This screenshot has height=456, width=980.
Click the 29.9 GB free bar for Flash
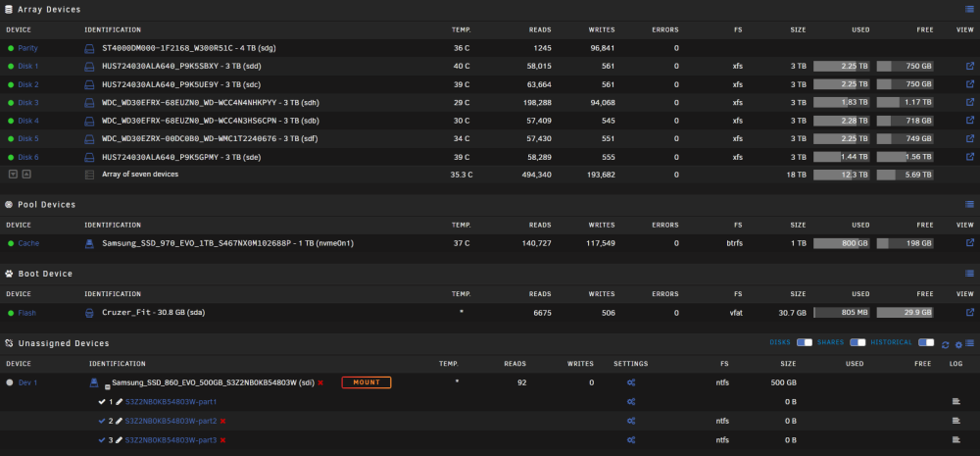[905, 313]
